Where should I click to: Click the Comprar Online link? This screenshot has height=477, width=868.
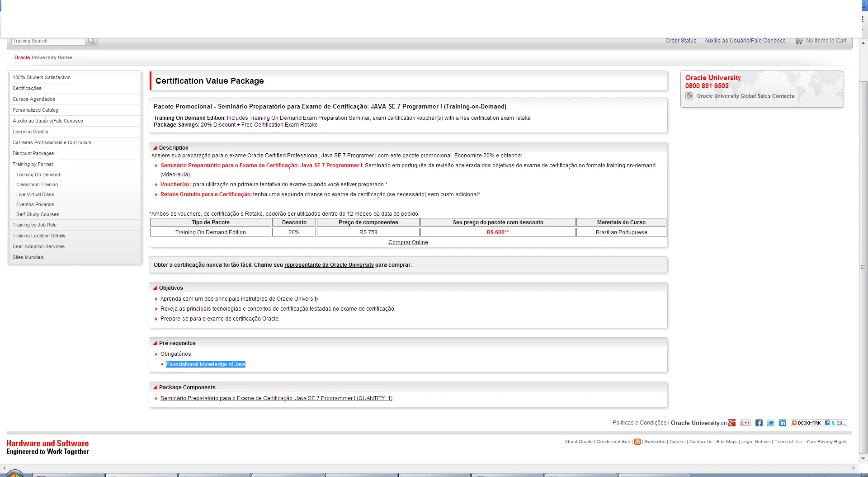[408, 242]
